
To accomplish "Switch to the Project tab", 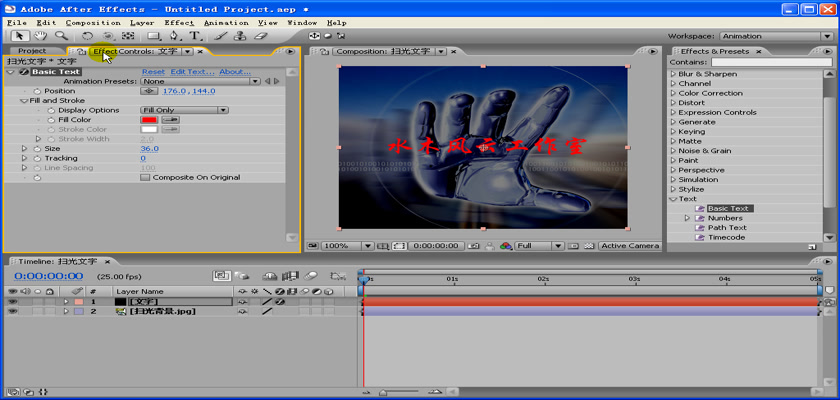I will pyautogui.click(x=32, y=51).
